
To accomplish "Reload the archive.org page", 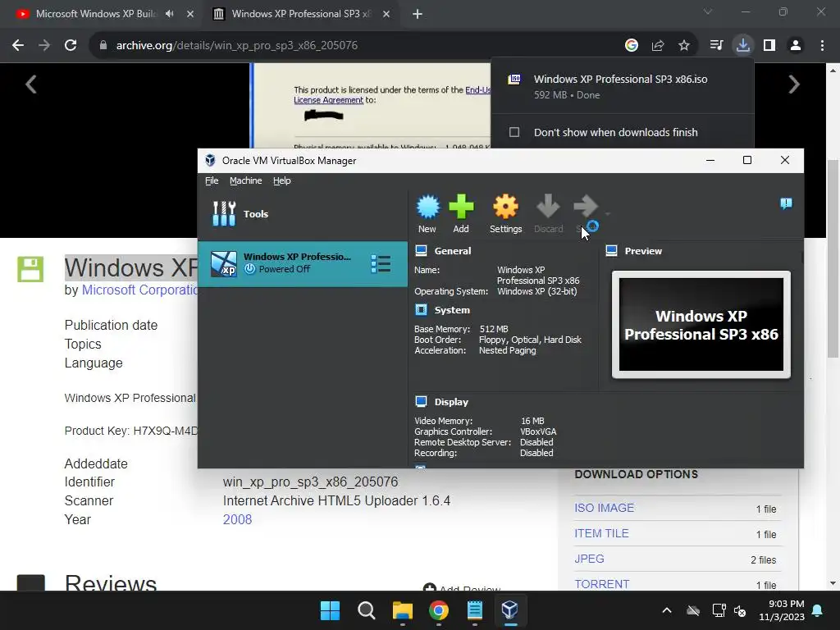I will (x=71, y=45).
